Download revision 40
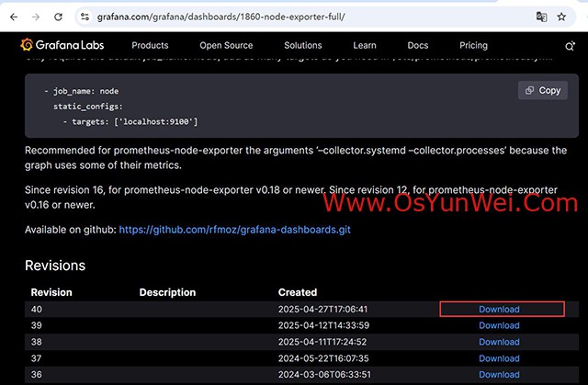 (499, 310)
